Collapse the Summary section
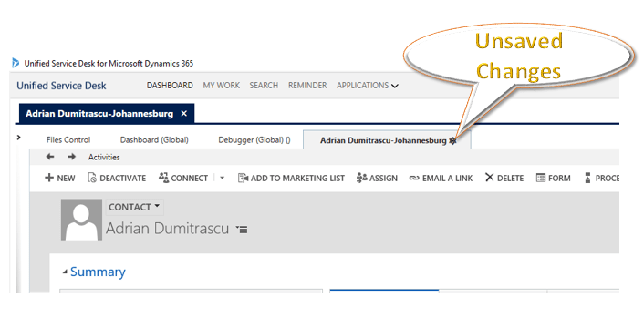 tap(65, 272)
